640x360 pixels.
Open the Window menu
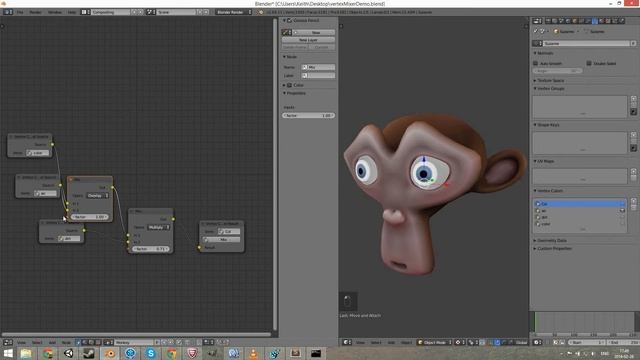click(x=55, y=12)
